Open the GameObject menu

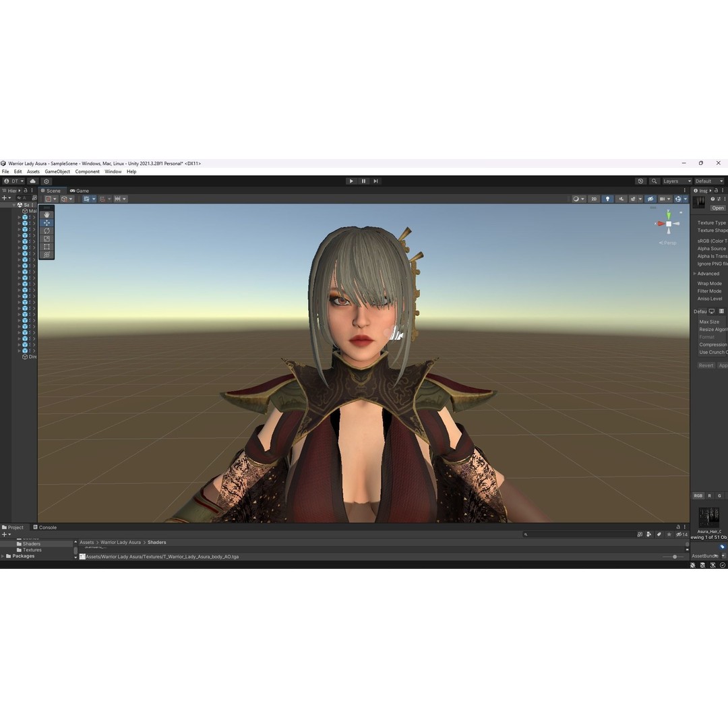tap(57, 171)
